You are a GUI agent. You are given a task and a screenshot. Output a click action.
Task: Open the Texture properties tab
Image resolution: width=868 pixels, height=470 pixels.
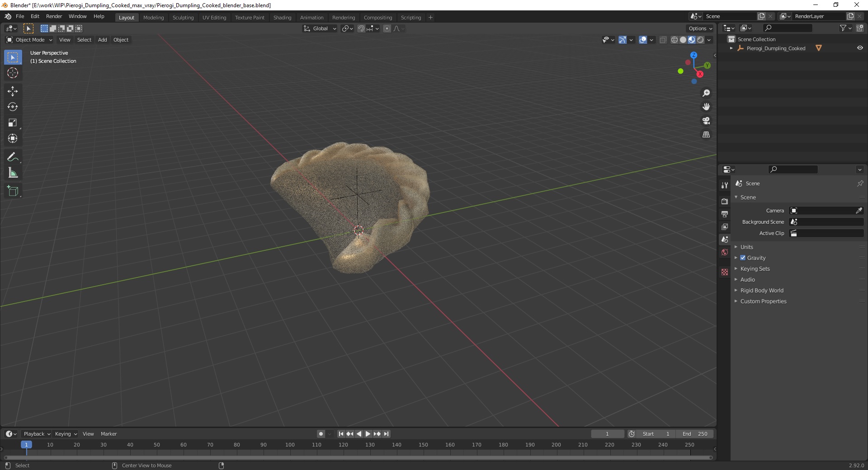pos(725,272)
